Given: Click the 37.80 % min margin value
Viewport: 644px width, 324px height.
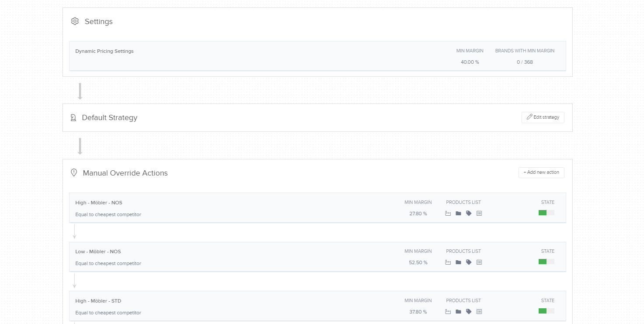Looking at the screenshot, I should (x=418, y=312).
